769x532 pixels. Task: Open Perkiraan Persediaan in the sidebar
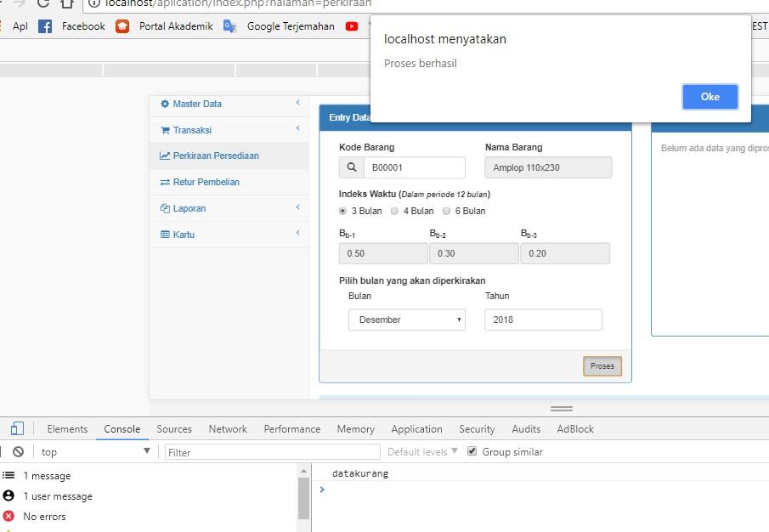[x=216, y=156]
